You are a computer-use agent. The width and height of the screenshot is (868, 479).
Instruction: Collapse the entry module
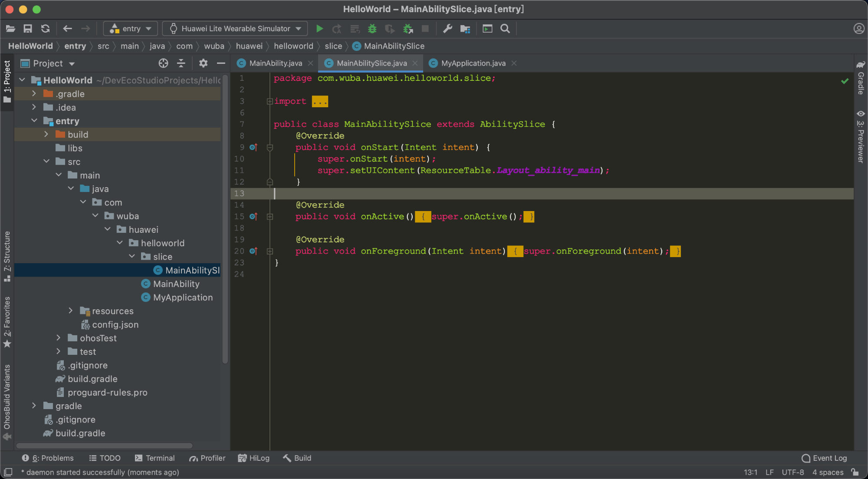pyautogui.click(x=34, y=121)
